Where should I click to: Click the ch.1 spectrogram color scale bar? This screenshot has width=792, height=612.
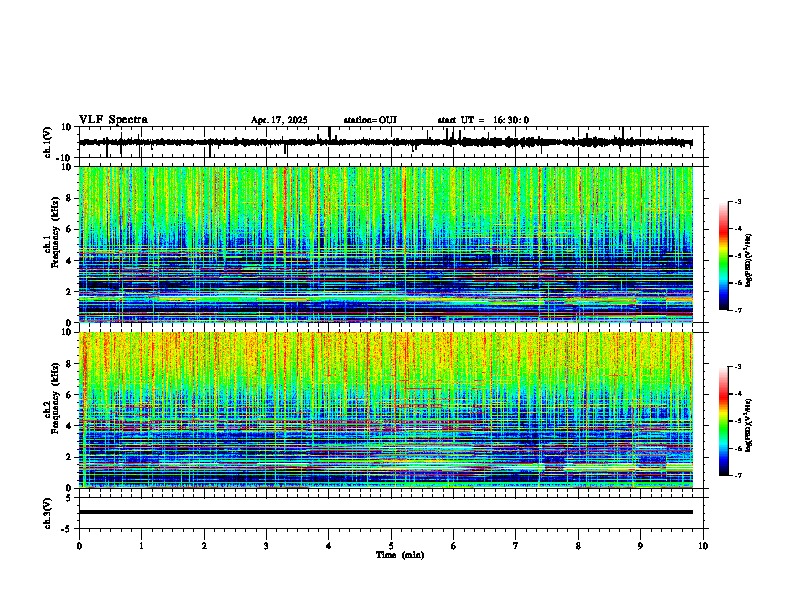point(724,256)
